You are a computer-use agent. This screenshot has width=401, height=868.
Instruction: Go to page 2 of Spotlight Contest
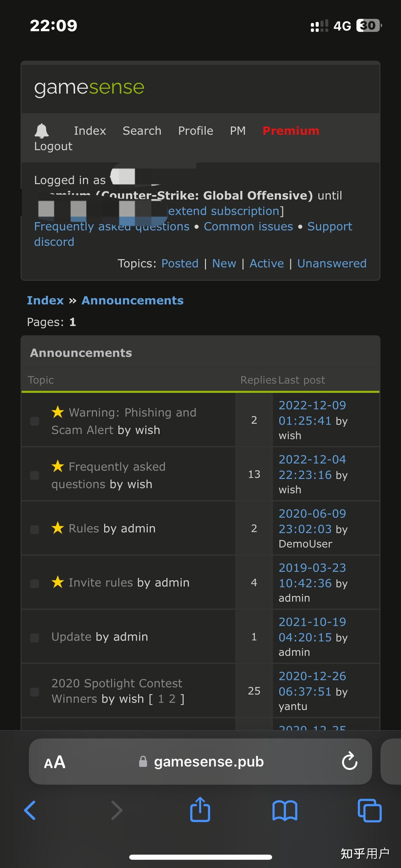pos(172,699)
